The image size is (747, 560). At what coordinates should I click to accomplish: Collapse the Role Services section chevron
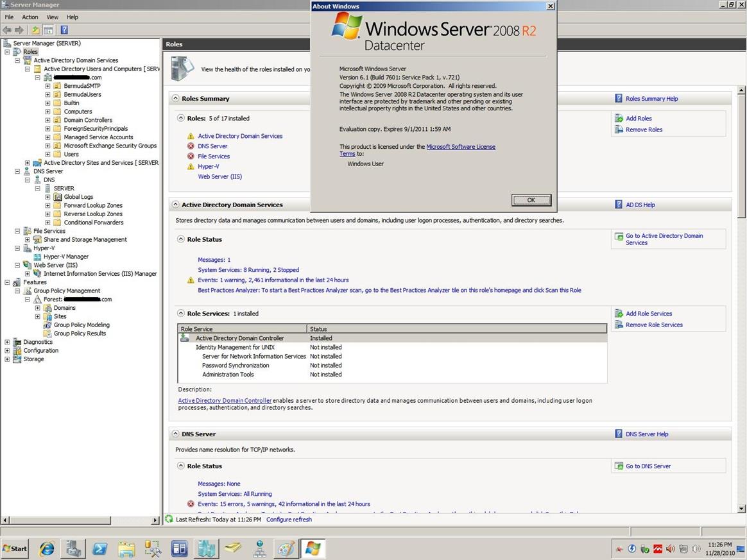tap(181, 314)
